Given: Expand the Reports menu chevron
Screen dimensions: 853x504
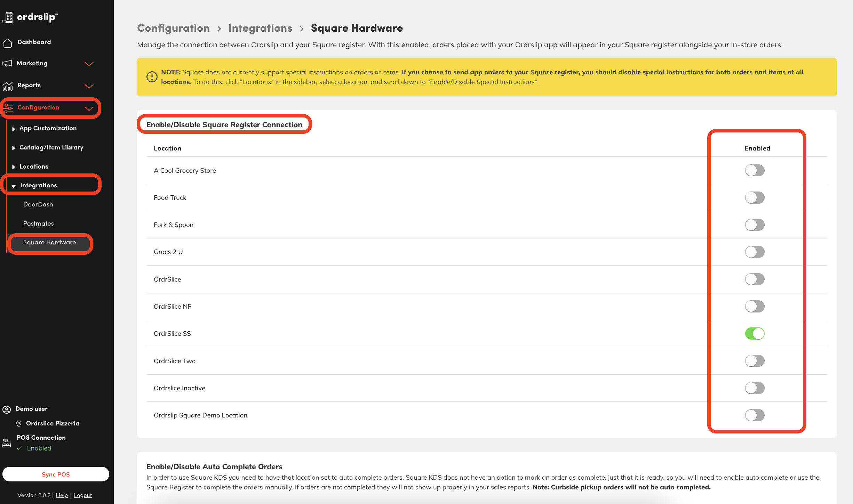Looking at the screenshot, I should click(89, 86).
